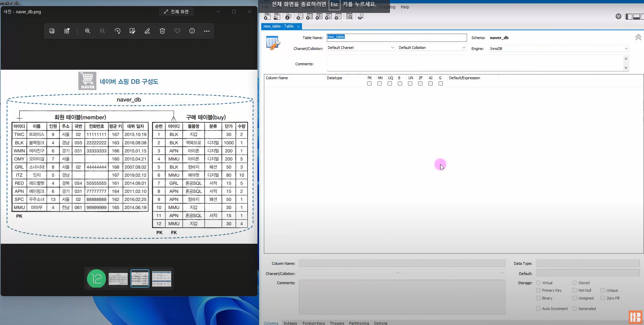Toggle the bottom output panel icon
The height and width of the screenshot is (325, 644).
(637, 16)
